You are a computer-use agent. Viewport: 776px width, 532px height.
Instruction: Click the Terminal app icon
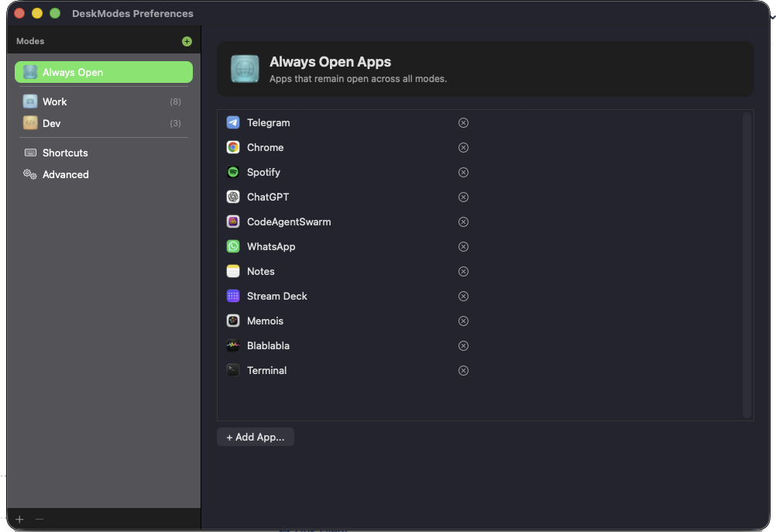tap(233, 370)
